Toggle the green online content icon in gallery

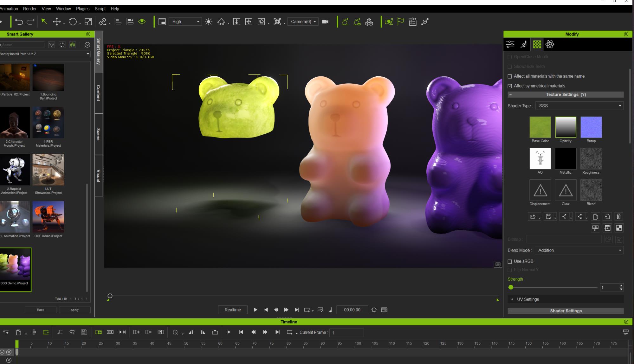[73, 45]
